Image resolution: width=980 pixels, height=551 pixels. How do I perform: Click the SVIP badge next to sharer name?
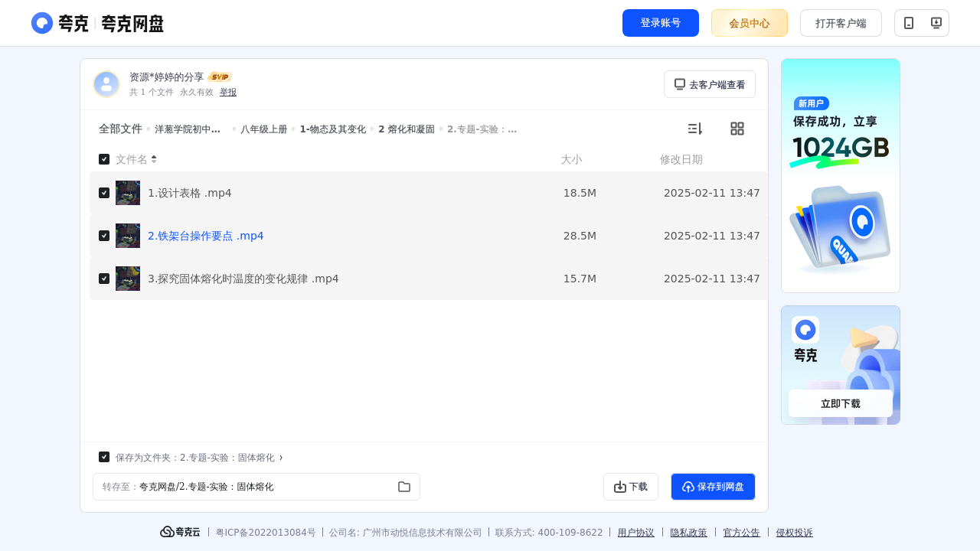[x=220, y=77]
